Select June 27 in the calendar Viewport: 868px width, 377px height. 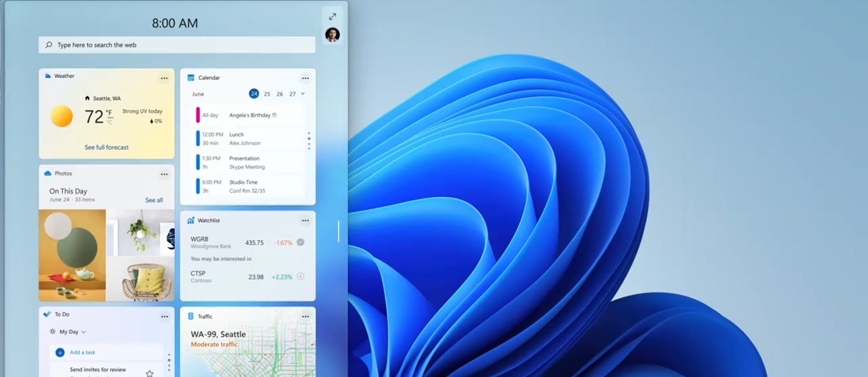pyautogui.click(x=292, y=94)
